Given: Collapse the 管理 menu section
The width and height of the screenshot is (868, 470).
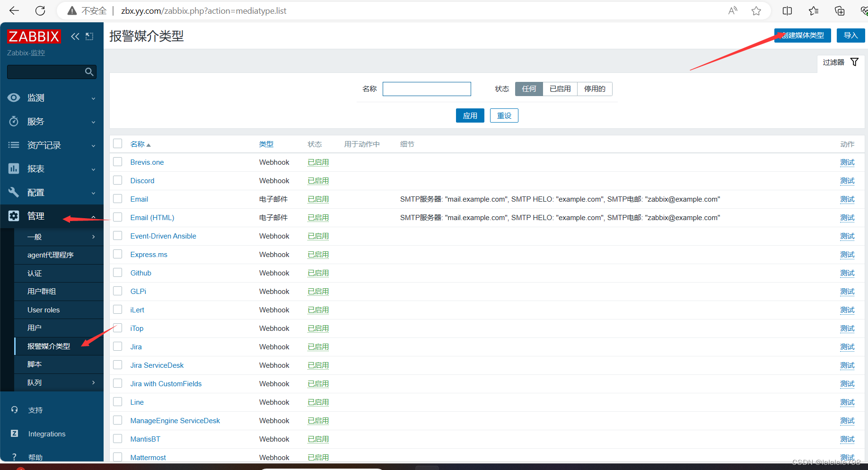Looking at the screenshot, I should (52, 216).
